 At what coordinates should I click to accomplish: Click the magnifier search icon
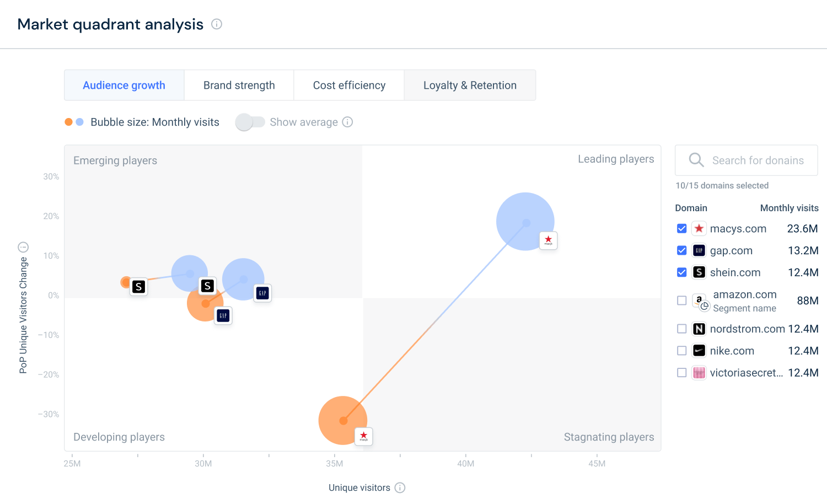tap(696, 160)
